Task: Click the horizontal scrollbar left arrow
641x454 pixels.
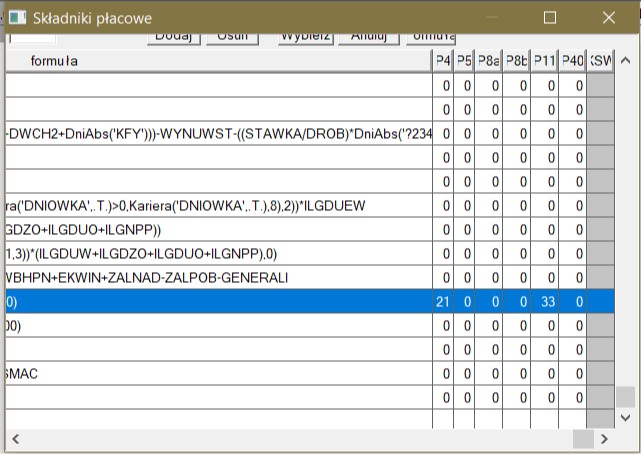Action: 15,439
